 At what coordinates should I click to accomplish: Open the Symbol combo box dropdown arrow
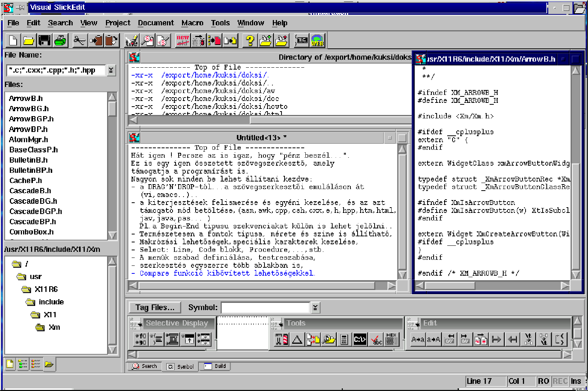tap(315, 307)
